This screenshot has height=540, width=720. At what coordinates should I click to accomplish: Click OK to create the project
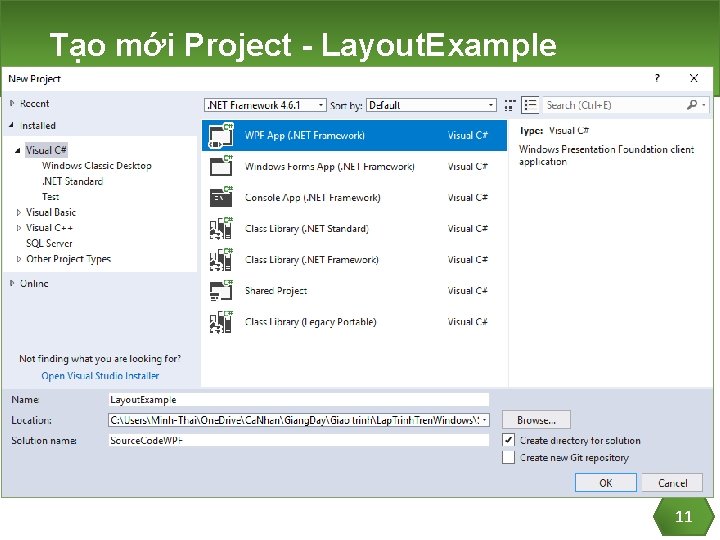point(606,483)
